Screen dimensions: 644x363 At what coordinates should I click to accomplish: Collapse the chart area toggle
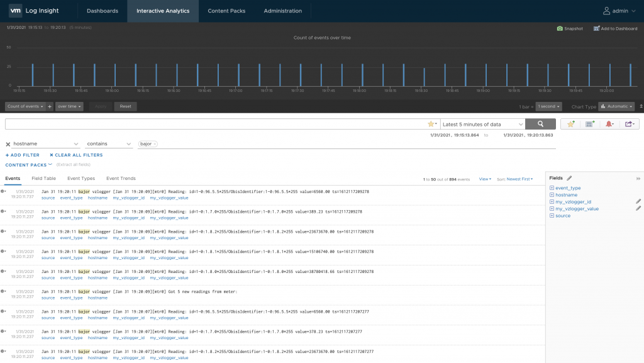point(641,106)
